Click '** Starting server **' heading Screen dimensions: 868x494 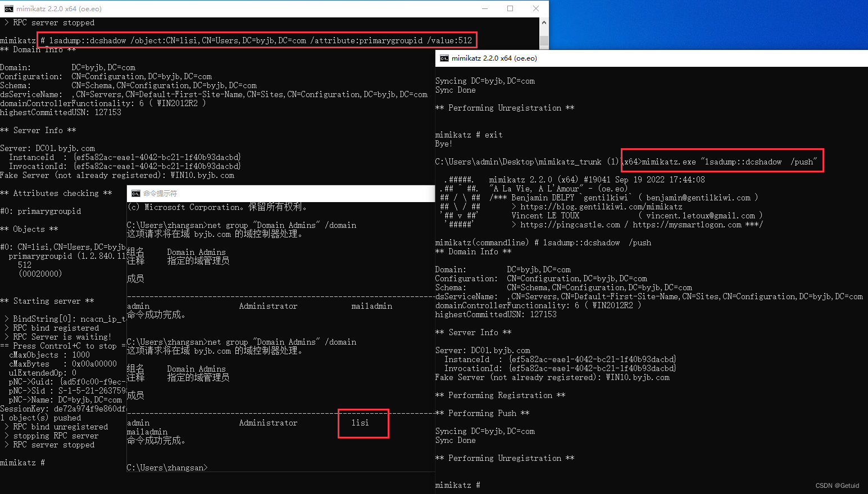pos(47,301)
